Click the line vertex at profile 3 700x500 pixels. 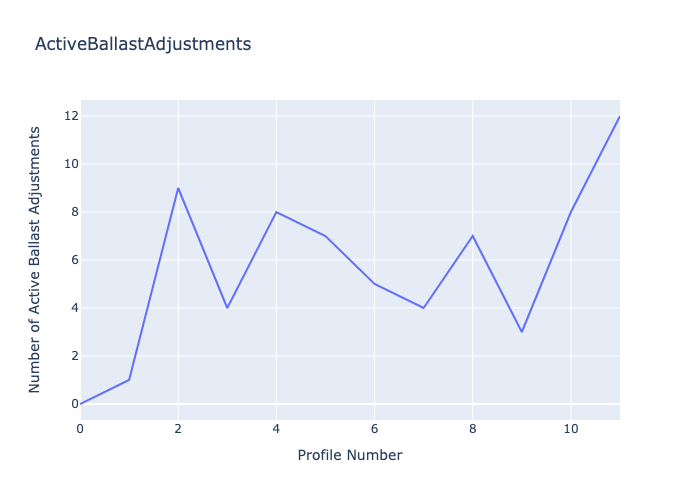(227, 308)
